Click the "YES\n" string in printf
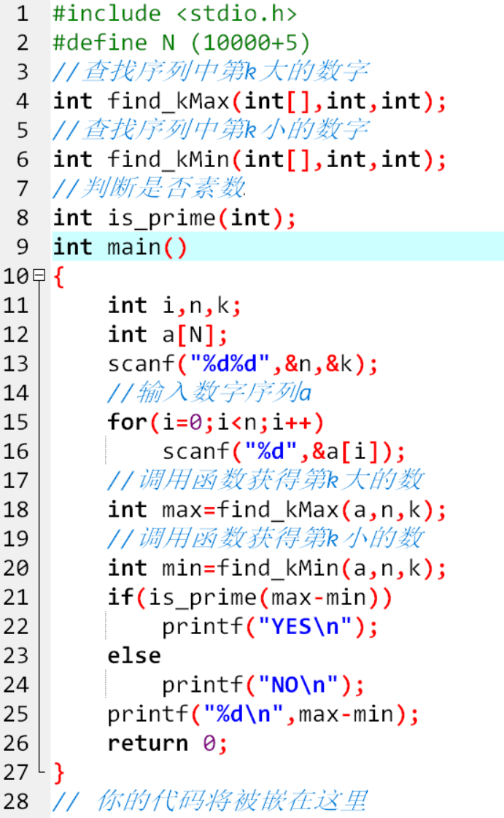 pyautogui.click(x=298, y=627)
